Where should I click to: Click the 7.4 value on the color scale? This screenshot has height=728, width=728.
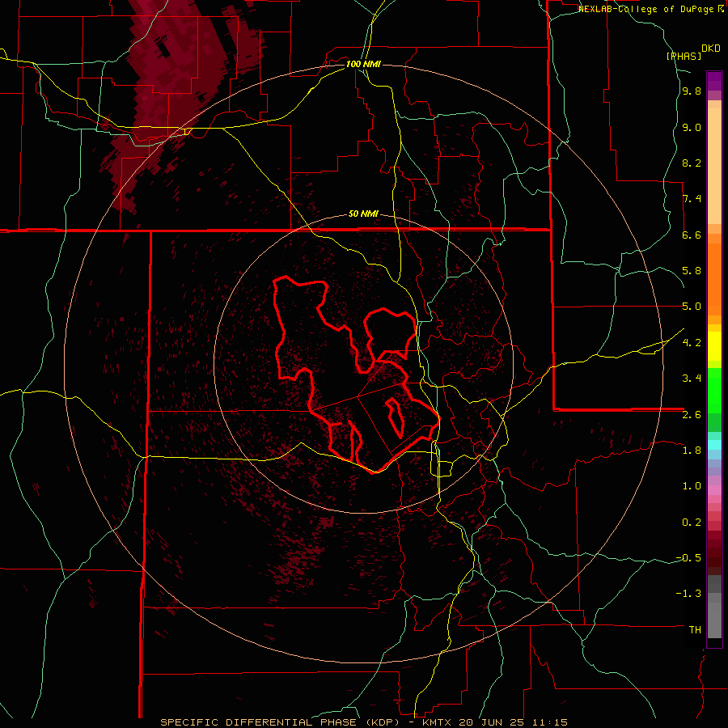click(692, 199)
